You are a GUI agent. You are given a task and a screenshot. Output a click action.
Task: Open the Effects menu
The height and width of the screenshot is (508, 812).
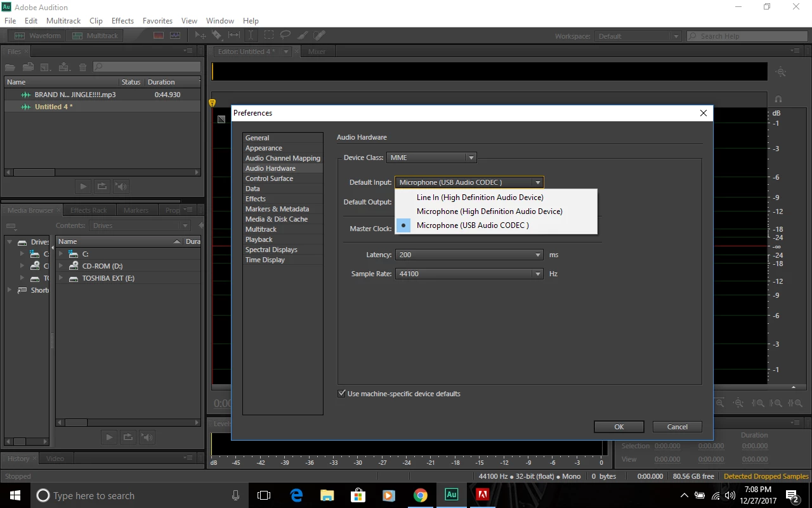pos(122,21)
